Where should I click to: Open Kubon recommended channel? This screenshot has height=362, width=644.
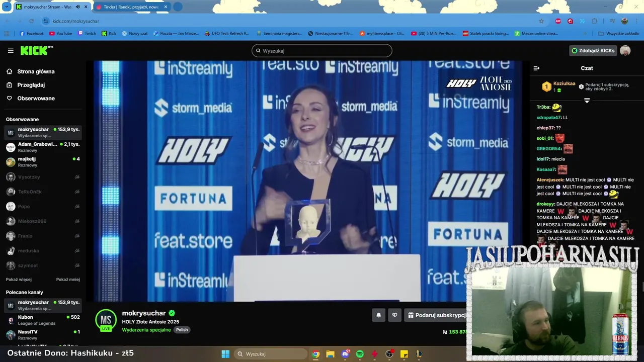point(43,320)
